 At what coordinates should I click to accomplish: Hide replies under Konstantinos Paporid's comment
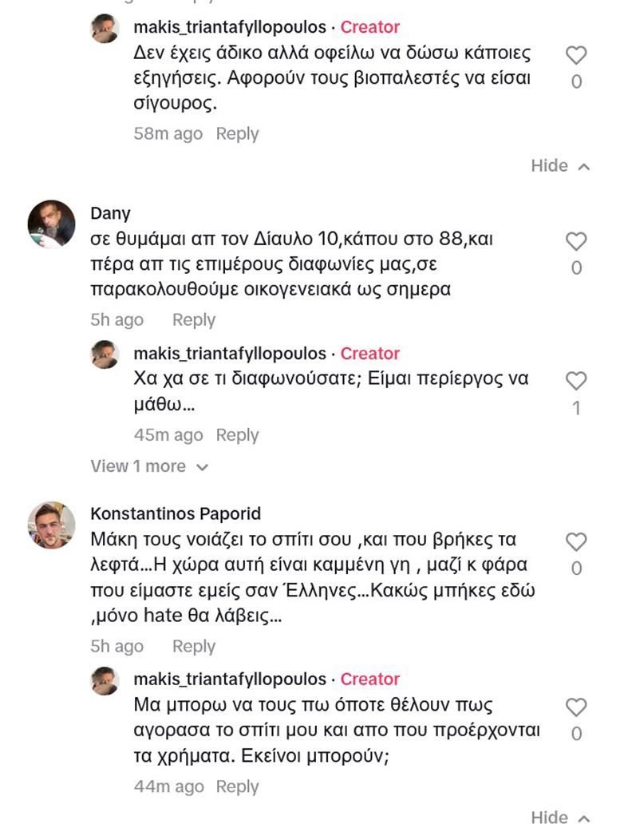pyautogui.click(x=560, y=818)
